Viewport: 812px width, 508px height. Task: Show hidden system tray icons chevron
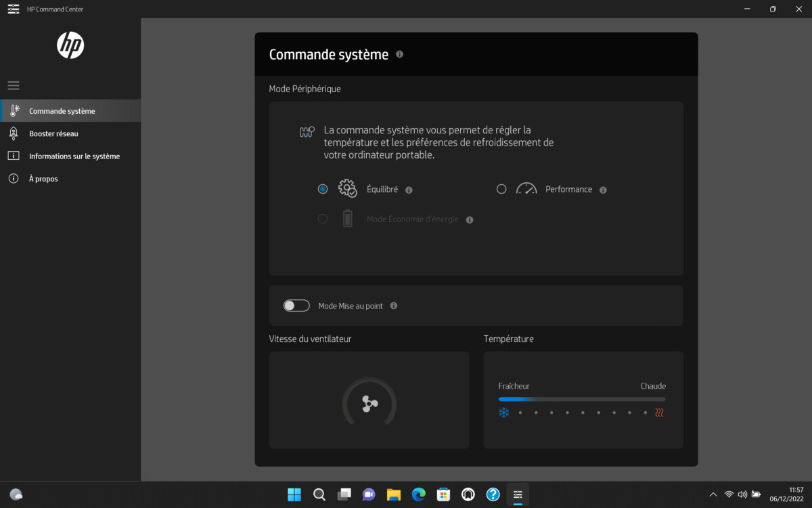[x=713, y=494]
